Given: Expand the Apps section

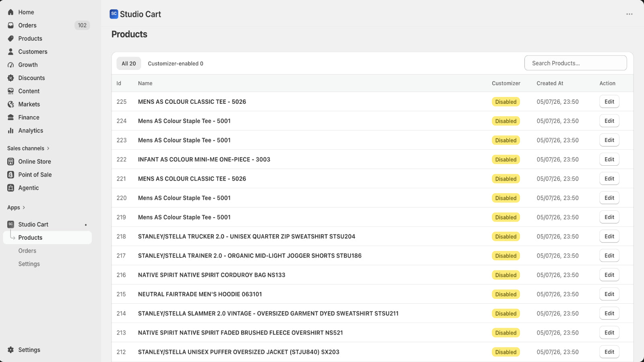Looking at the screenshot, I should click(x=16, y=208).
